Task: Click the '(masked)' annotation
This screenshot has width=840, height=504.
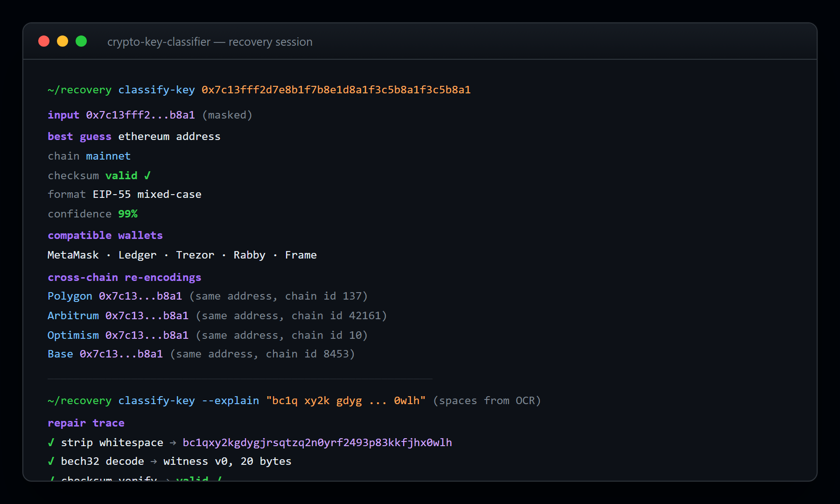Action: click(227, 115)
